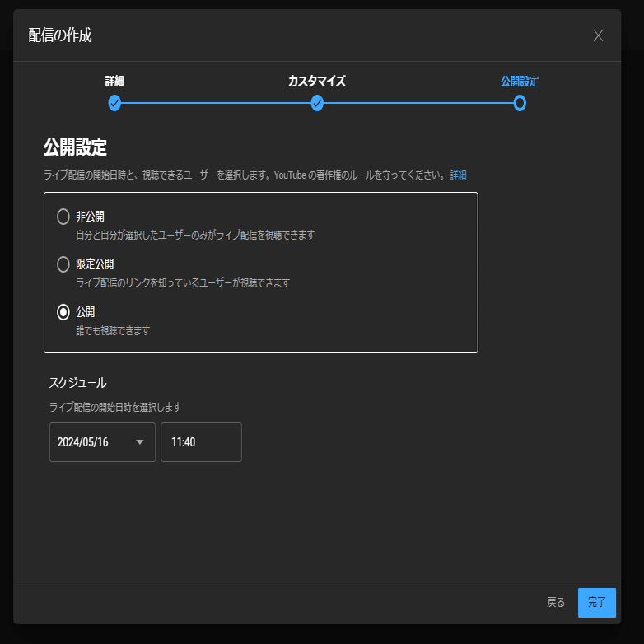This screenshot has height=644, width=644.
Task: Click the 限定公開 description text
Action: coord(183,282)
